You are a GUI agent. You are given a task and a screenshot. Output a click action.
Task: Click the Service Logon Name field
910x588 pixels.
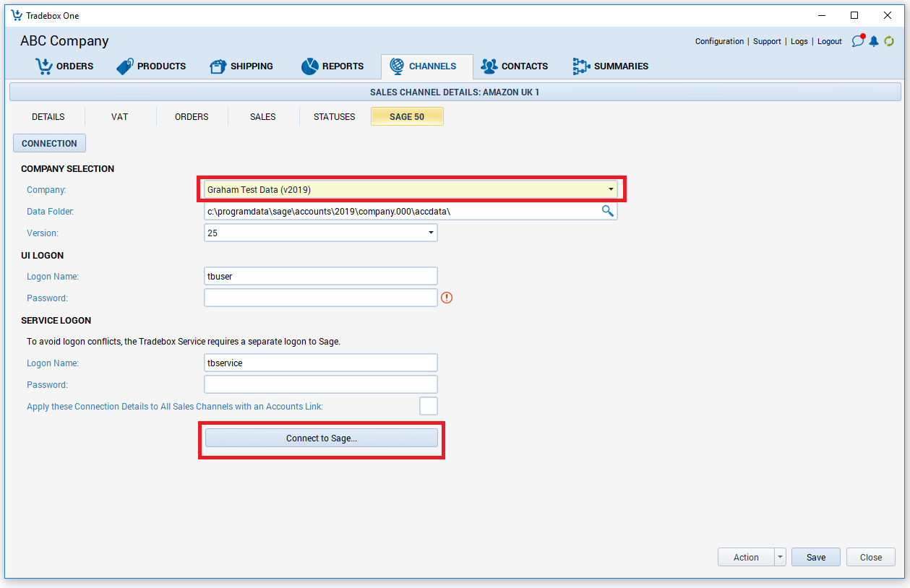click(321, 363)
